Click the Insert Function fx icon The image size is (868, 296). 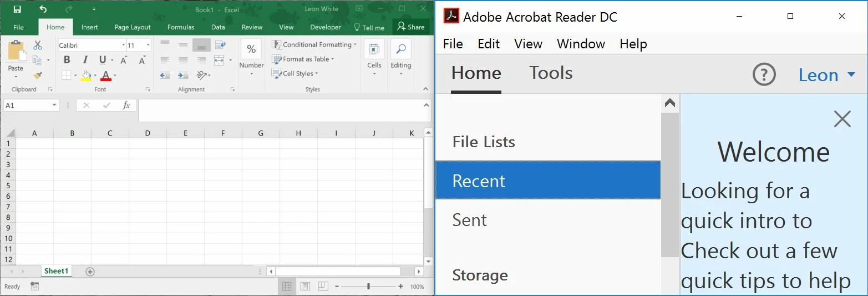pyautogui.click(x=126, y=105)
